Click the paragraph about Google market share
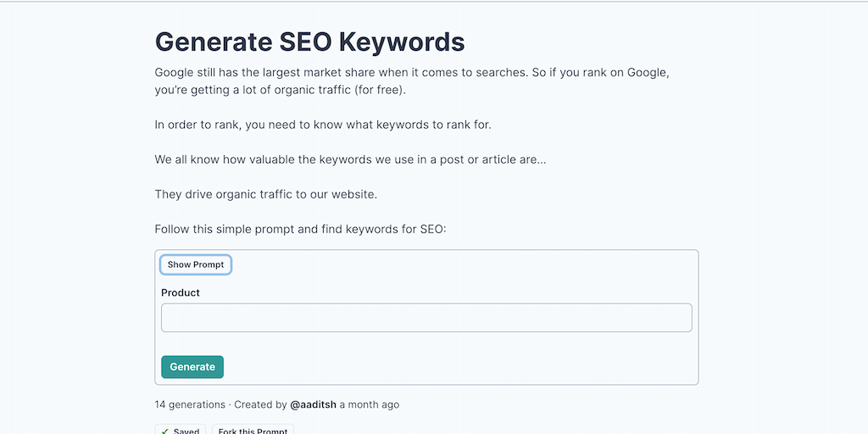868x434 pixels. (412, 81)
